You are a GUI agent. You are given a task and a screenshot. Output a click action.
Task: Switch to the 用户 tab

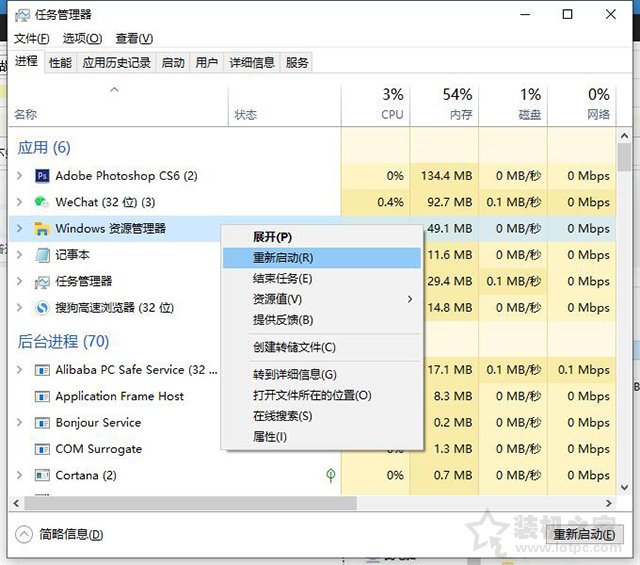coord(207,62)
